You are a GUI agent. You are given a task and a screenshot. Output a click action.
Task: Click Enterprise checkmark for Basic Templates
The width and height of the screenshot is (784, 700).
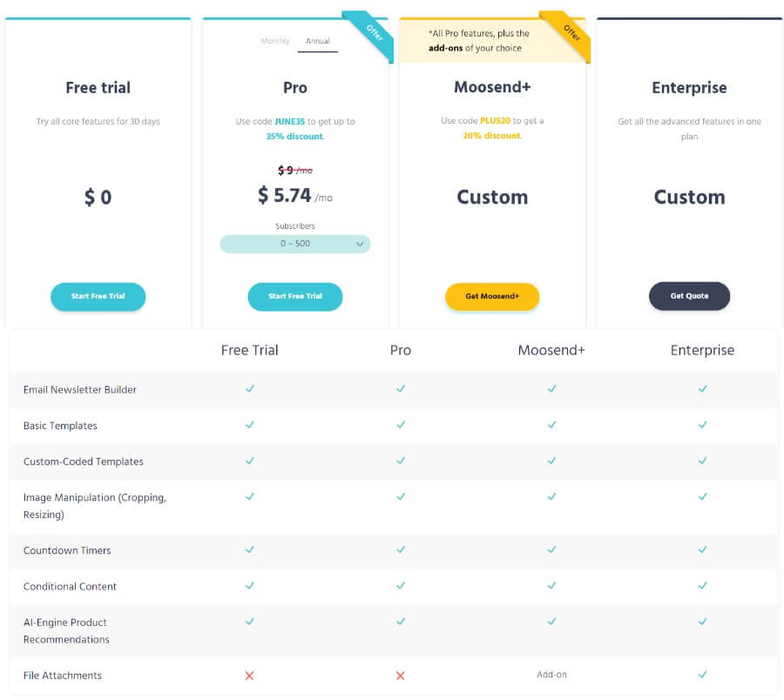click(x=702, y=425)
